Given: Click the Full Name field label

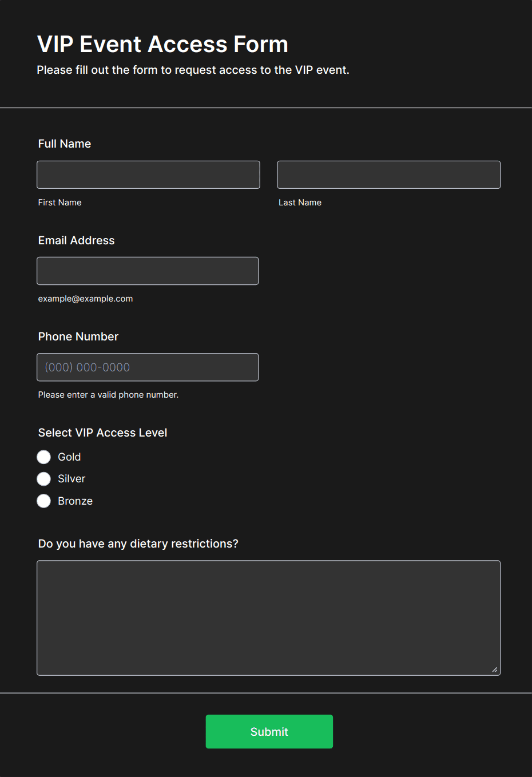Looking at the screenshot, I should (x=64, y=144).
